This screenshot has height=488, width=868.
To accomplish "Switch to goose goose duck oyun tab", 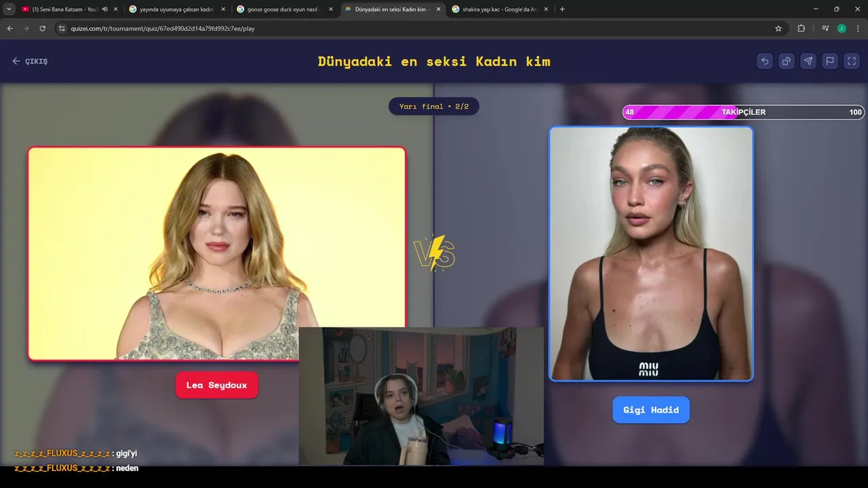I will point(283,9).
